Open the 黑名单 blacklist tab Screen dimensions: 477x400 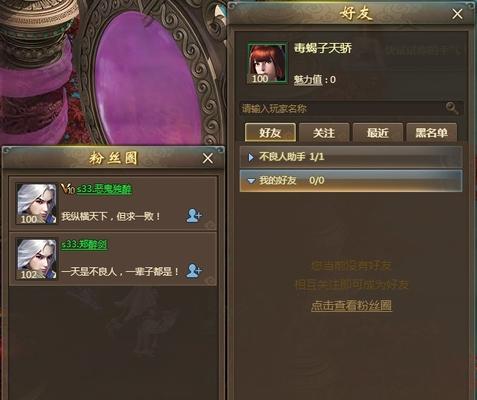431,133
